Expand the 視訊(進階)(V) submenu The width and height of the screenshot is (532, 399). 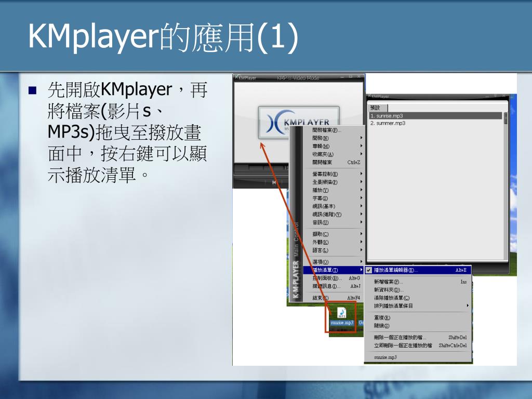(x=333, y=215)
